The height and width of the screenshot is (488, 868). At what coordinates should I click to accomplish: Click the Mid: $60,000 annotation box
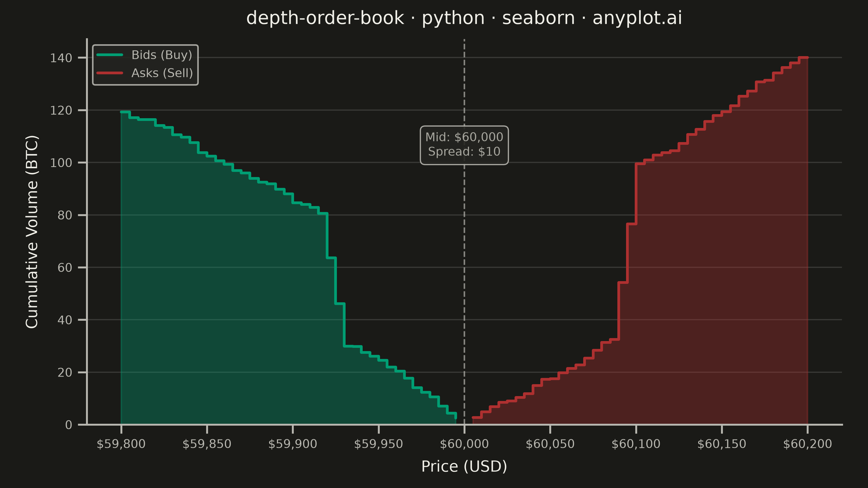pos(464,145)
